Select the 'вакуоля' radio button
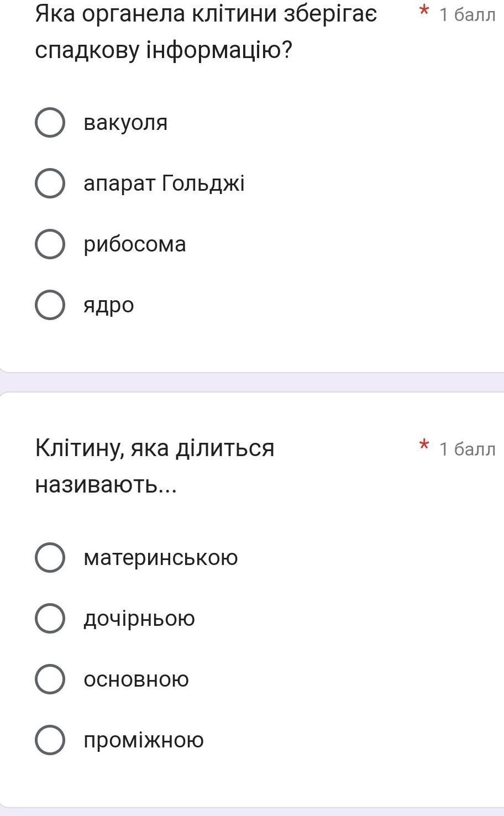This screenshot has width=504, height=816. pyautogui.click(x=50, y=122)
